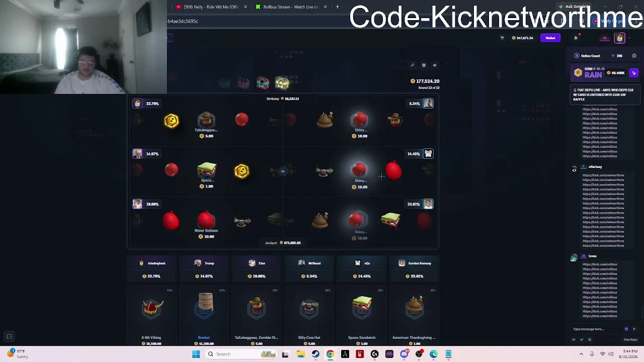The height and width of the screenshot is (362, 644).
Task: Click the 5.34% player avatar in battle
Action: coord(428,104)
